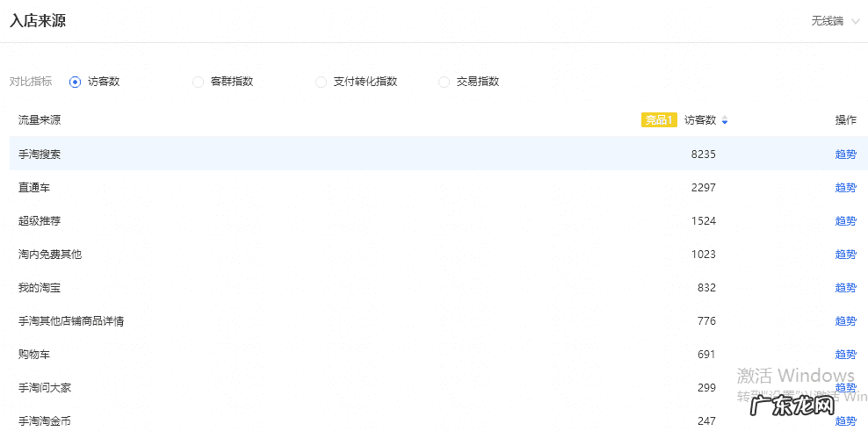Click the 我的淘宝 source name
The height and width of the screenshot is (431, 868).
[x=40, y=287]
